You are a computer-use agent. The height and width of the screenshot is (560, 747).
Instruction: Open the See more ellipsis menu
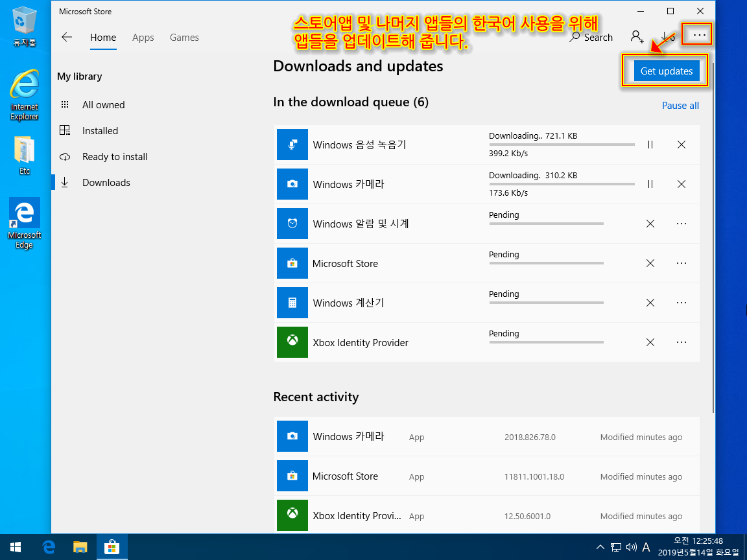699,35
